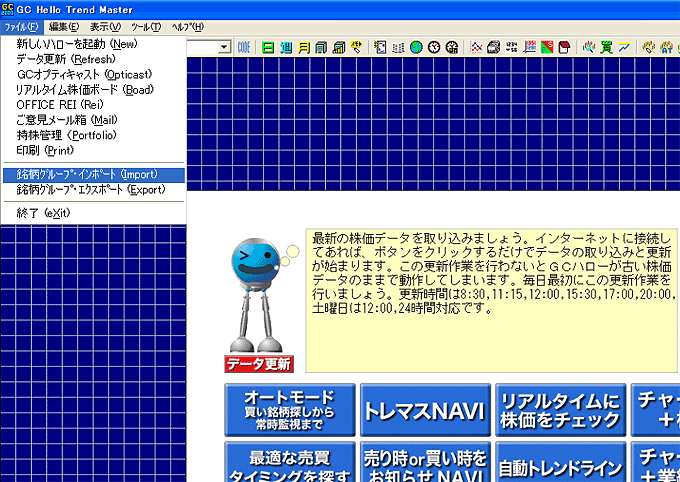This screenshot has height=482, width=680.
Task: Choose 印刷 (Print) entry
Action: point(93,150)
